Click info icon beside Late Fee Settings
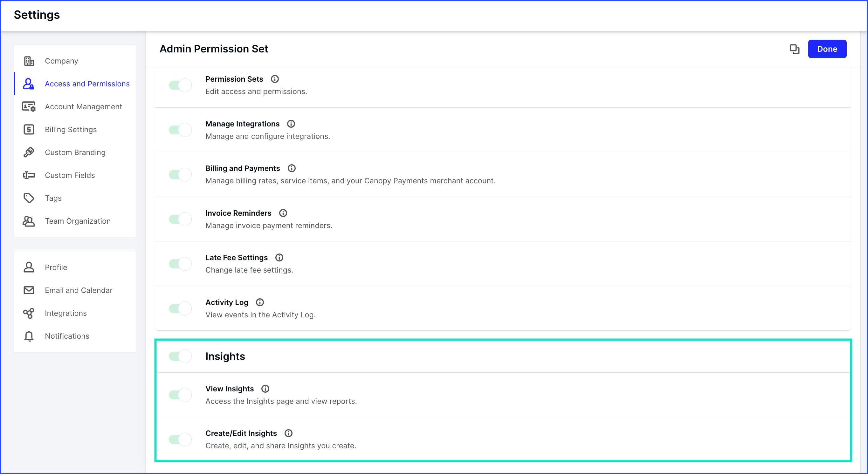Image resolution: width=868 pixels, height=474 pixels. [x=279, y=258]
